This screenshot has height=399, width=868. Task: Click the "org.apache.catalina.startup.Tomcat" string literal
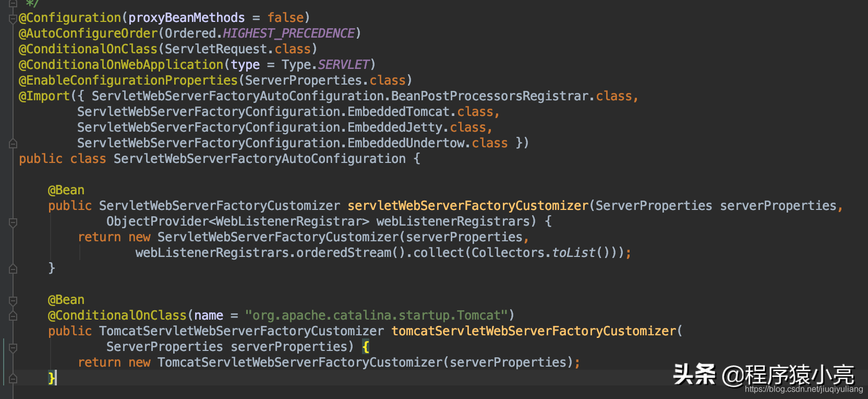point(376,315)
